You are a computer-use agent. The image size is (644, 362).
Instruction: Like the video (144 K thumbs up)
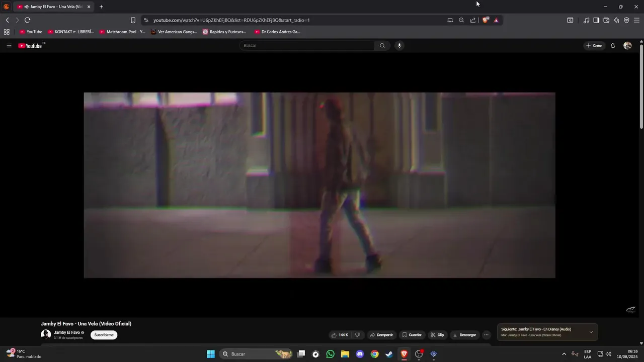click(340, 335)
